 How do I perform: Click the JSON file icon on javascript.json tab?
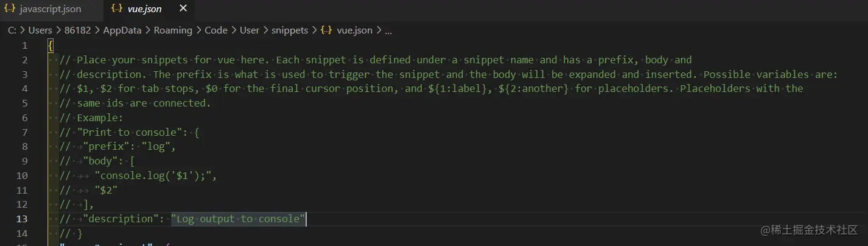click(9, 10)
